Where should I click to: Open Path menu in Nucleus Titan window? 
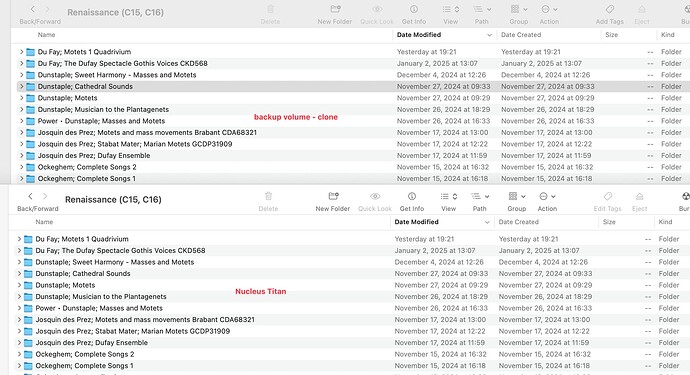[x=480, y=196]
